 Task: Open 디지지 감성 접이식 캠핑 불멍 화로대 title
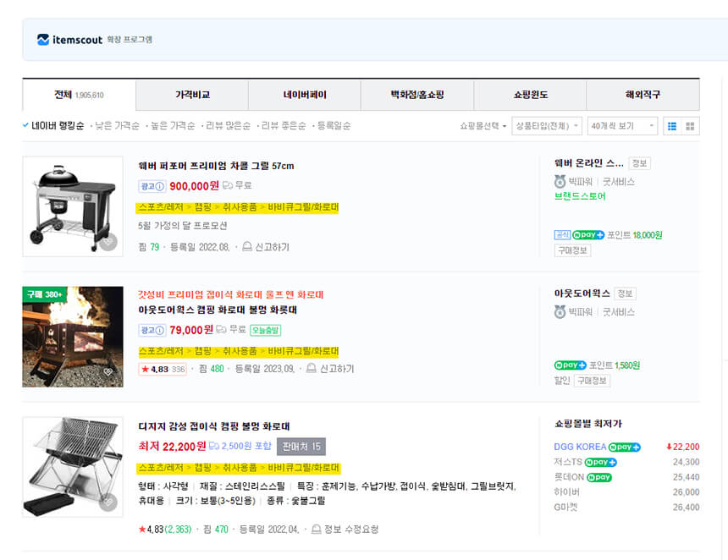pyautogui.click(x=214, y=425)
